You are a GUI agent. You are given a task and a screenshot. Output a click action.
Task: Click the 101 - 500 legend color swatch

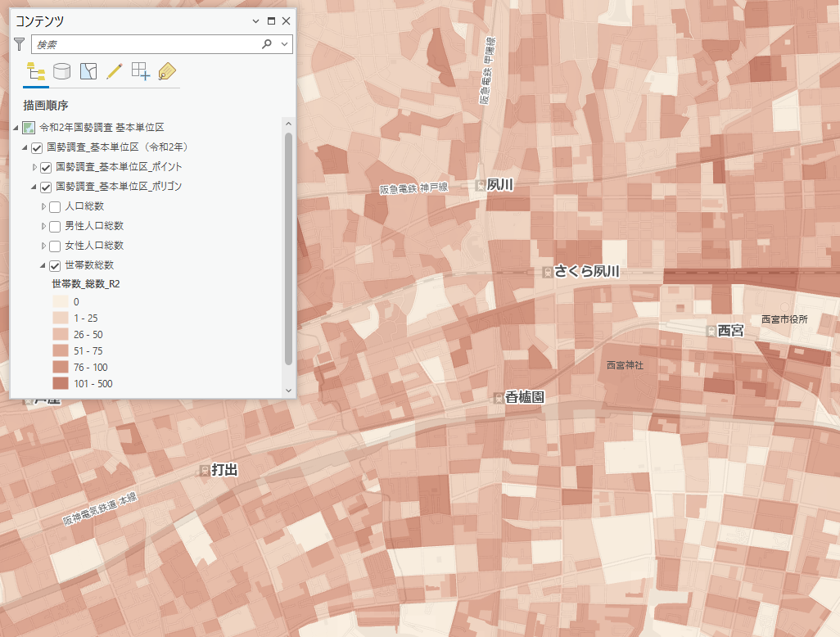click(61, 383)
